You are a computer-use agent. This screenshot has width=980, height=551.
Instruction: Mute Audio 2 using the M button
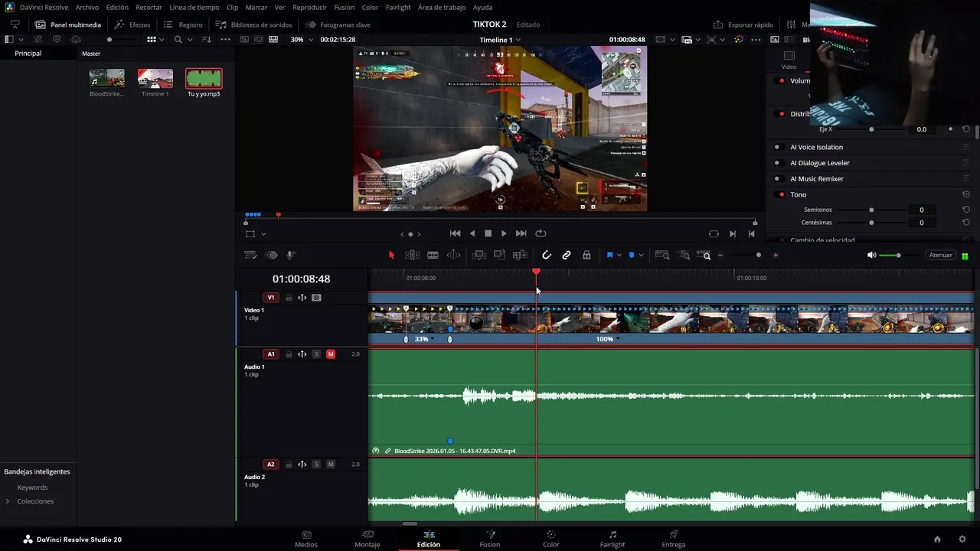pos(331,465)
